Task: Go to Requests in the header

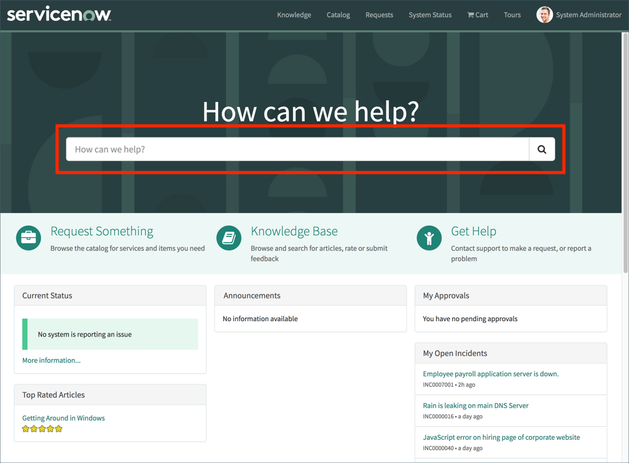Action: click(x=379, y=15)
